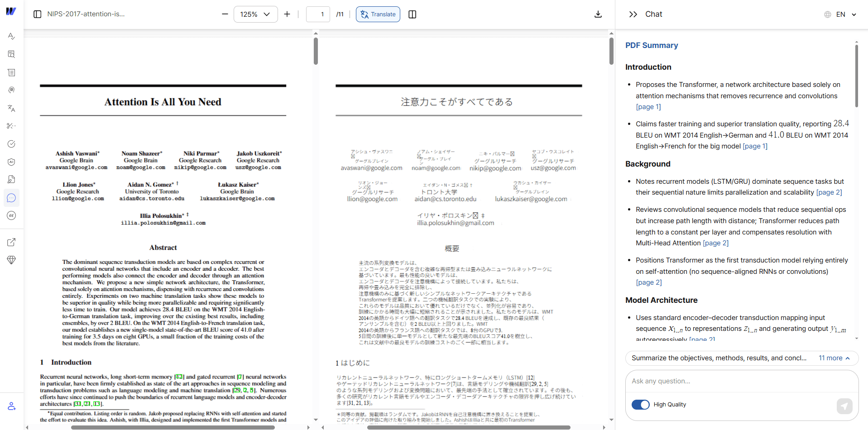Toggle the PDF thumbnail sidebar panel icon
Screen dimensions: 868x430
(x=38, y=14)
